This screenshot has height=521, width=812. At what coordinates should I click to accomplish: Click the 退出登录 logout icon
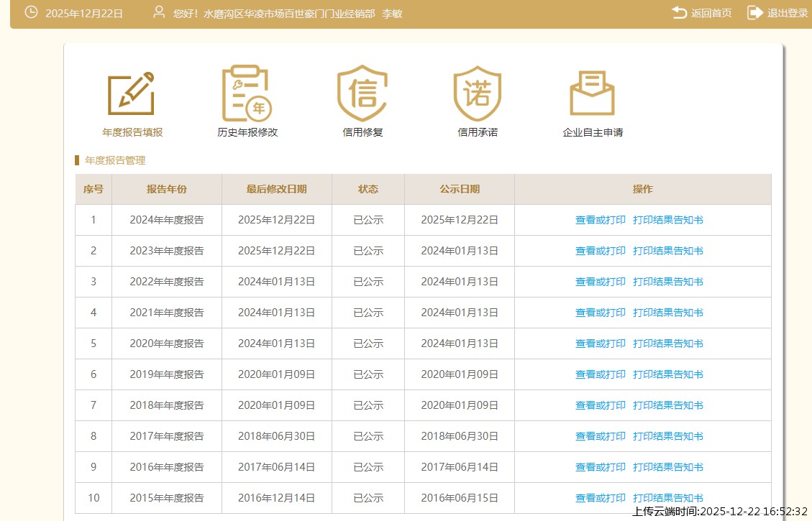[755, 13]
